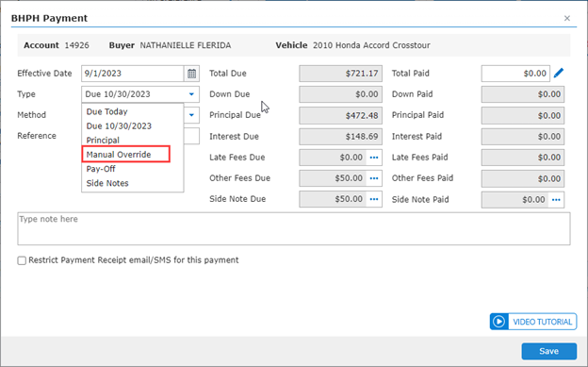This screenshot has height=367, width=588.
Task: Click the account number 14926
Action: tap(77, 45)
